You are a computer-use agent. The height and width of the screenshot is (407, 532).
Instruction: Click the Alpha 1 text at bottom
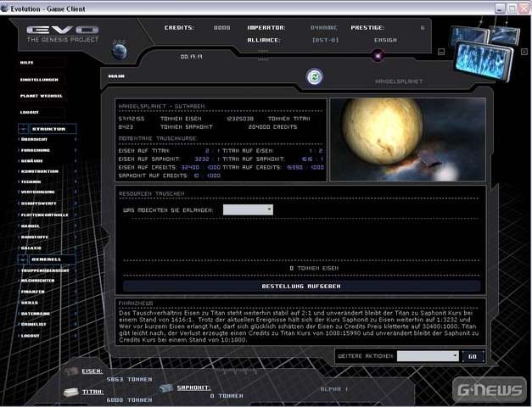point(334,389)
